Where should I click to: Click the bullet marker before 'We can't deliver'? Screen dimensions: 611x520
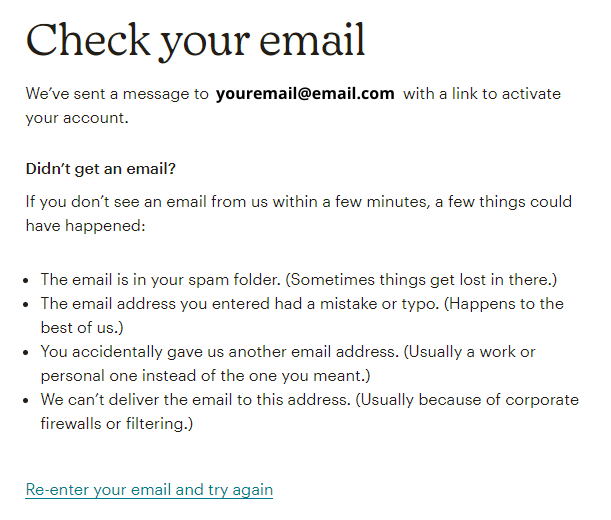click(x=26, y=401)
